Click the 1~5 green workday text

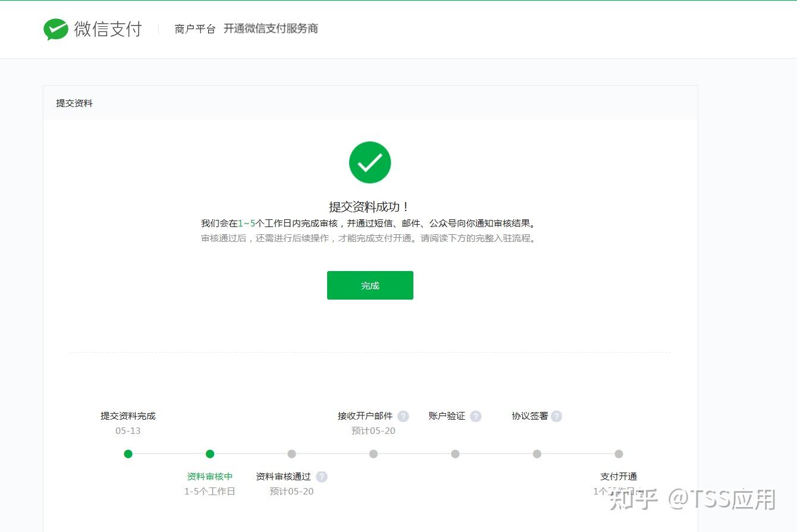(x=246, y=223)
